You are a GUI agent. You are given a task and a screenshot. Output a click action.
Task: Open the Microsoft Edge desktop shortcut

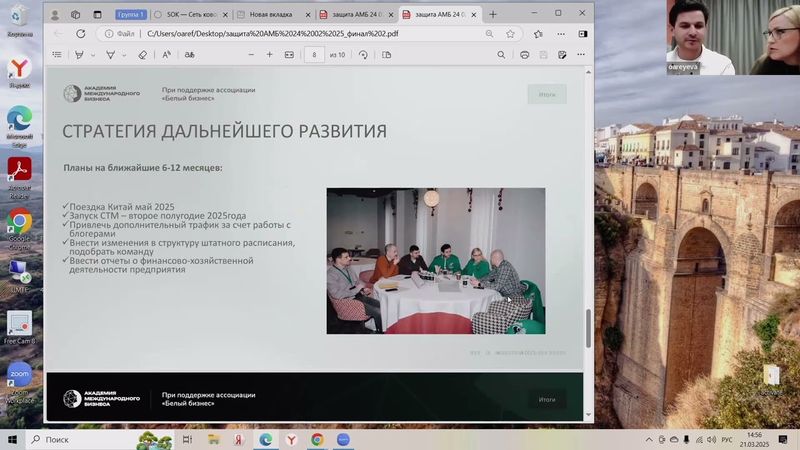19,126
